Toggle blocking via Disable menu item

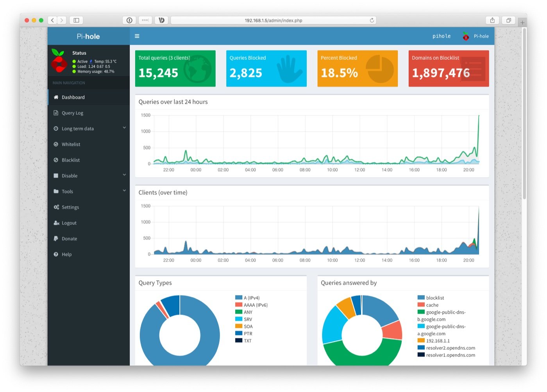(70, 176)
